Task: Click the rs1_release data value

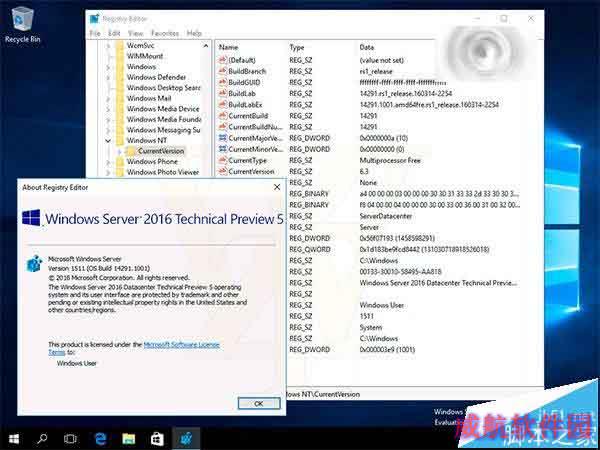Action: coord(376,71)
